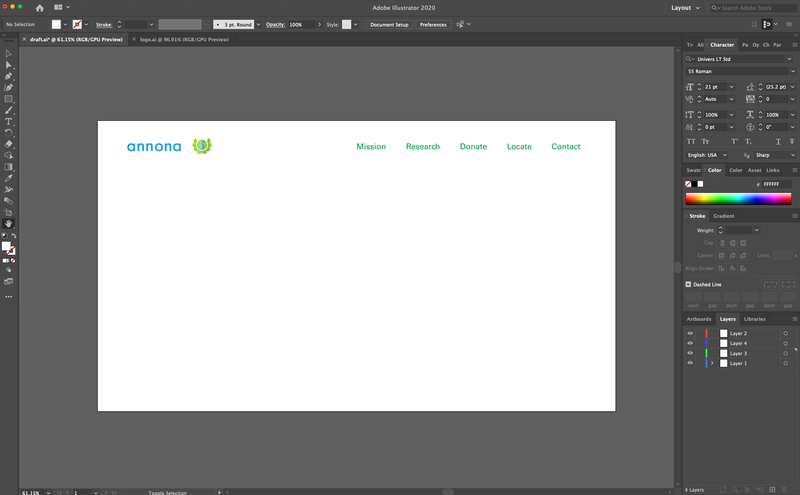
Task: Hide Layer 1 with eye icon
Action: point(690,363)
